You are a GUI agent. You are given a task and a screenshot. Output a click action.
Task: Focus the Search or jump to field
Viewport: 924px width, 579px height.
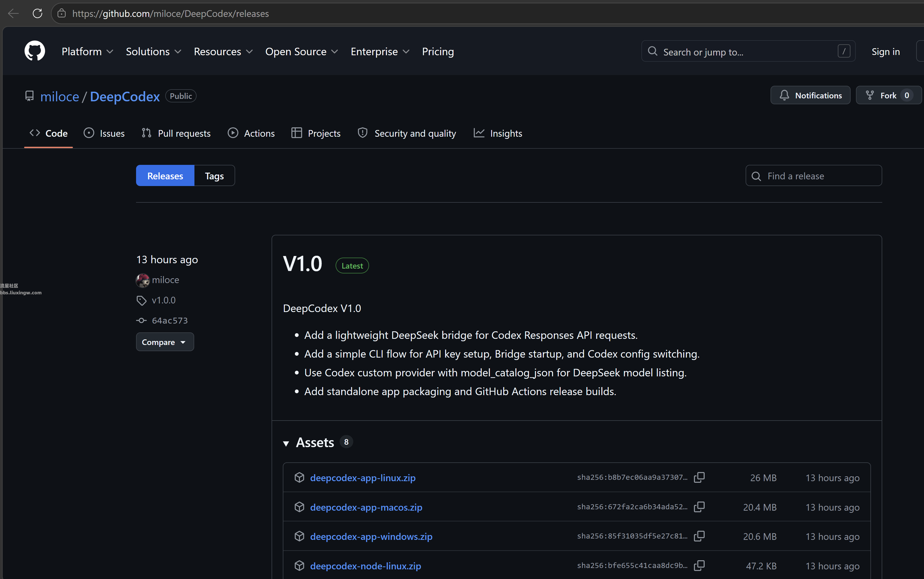pyautogui.click(x=748, y=51)
